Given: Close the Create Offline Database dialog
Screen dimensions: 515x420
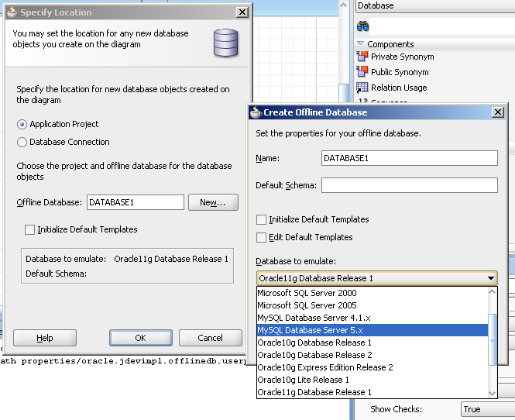Looking at the screenshot, I should [x=498, y=112].
